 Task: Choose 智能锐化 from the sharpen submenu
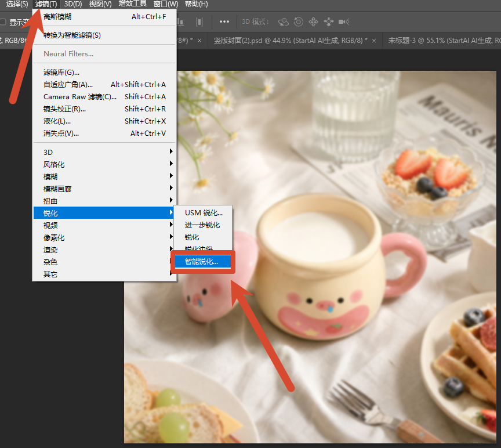pyautogui.click(x=202, y=262)
